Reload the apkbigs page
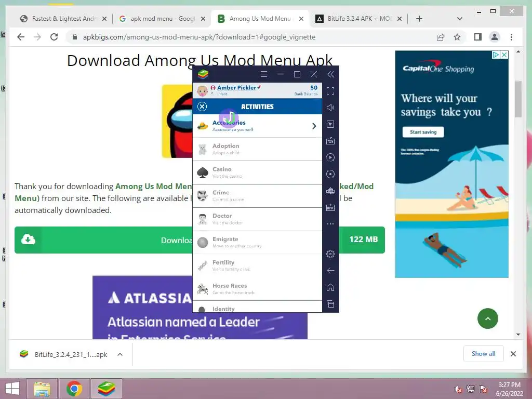 pos(54,37)
